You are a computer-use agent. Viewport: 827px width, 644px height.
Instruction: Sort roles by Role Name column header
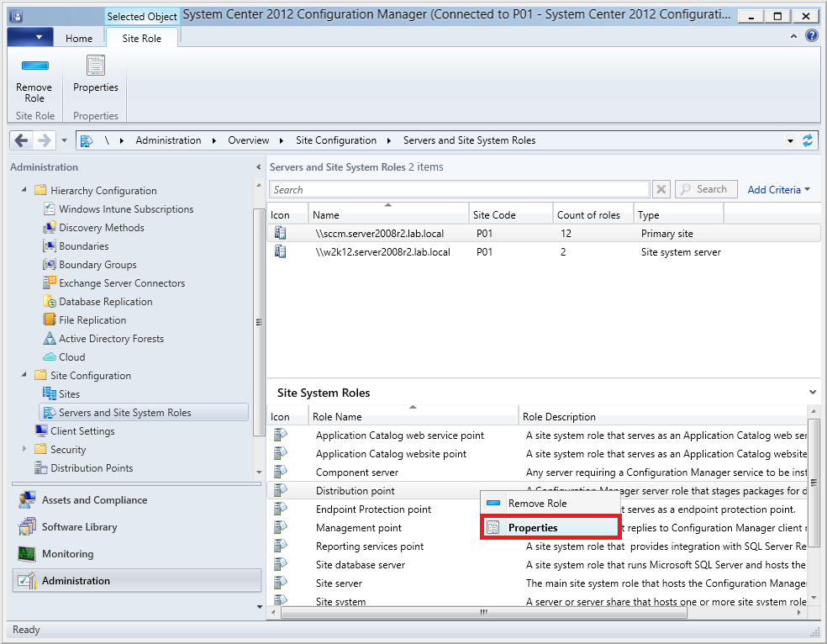tap(413, 416)
